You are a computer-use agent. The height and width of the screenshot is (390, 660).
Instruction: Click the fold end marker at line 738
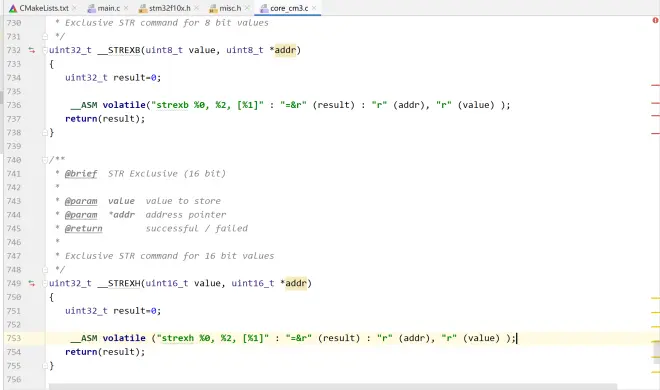45,133
